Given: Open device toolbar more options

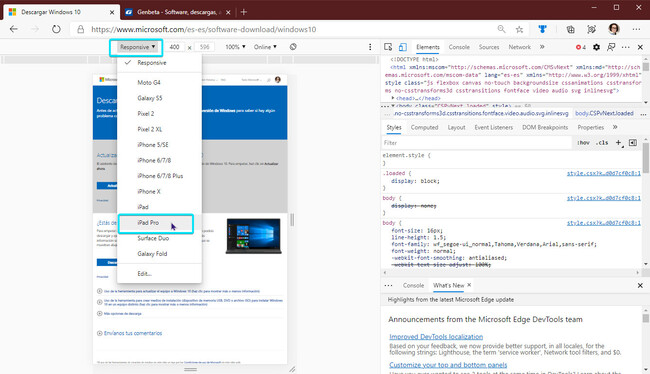Looking at the screenshot, I should tap(370, 47).
